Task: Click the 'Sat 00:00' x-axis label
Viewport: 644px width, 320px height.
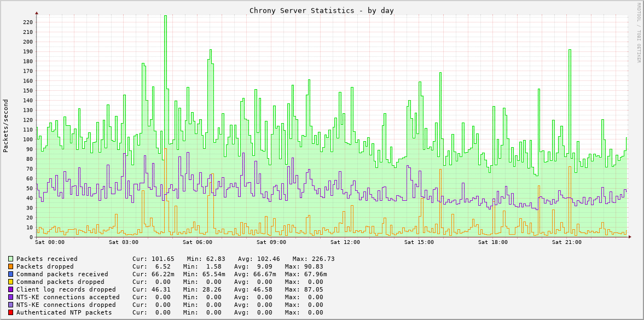Action: click(x=50, y=242)
